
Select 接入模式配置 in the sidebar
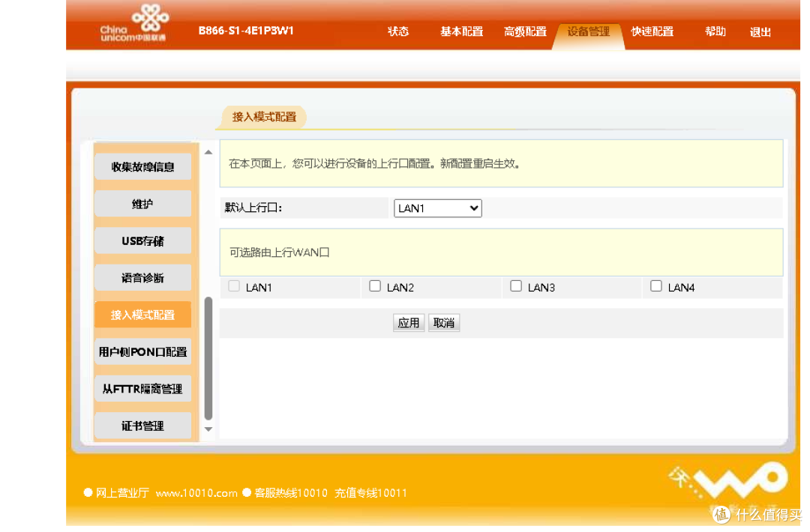(142, 315)
